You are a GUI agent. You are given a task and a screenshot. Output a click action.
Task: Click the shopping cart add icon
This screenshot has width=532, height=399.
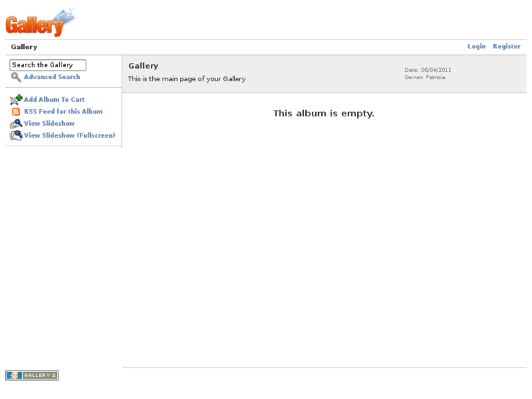click(16, 100)
